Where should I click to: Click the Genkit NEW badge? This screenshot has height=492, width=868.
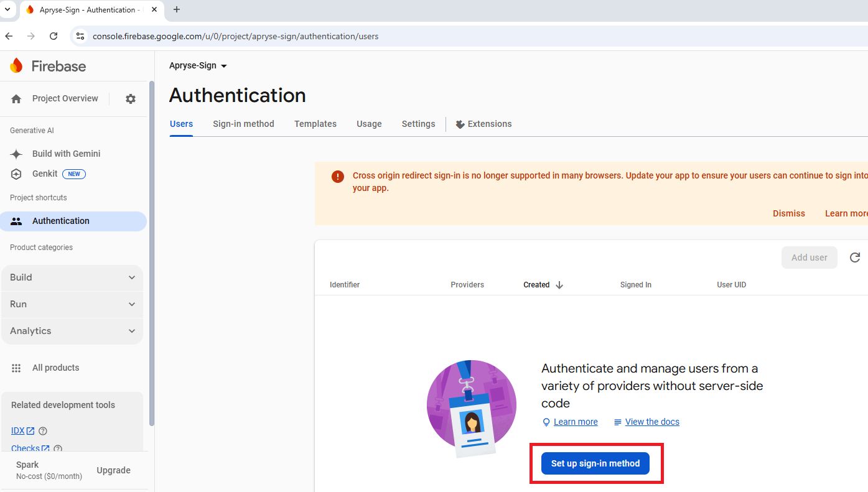(74, 174)
